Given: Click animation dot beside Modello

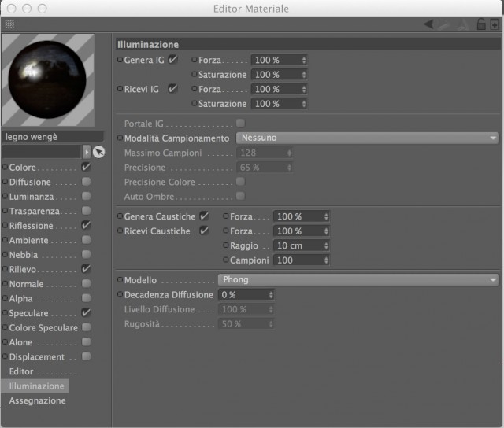Looking at the screenshot, I should 120,279.
